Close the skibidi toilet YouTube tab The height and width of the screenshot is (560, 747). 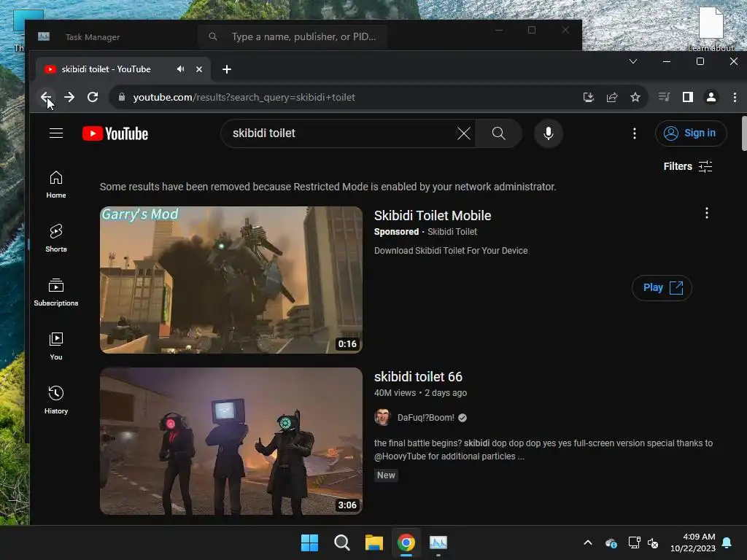(x=199, y=69)
